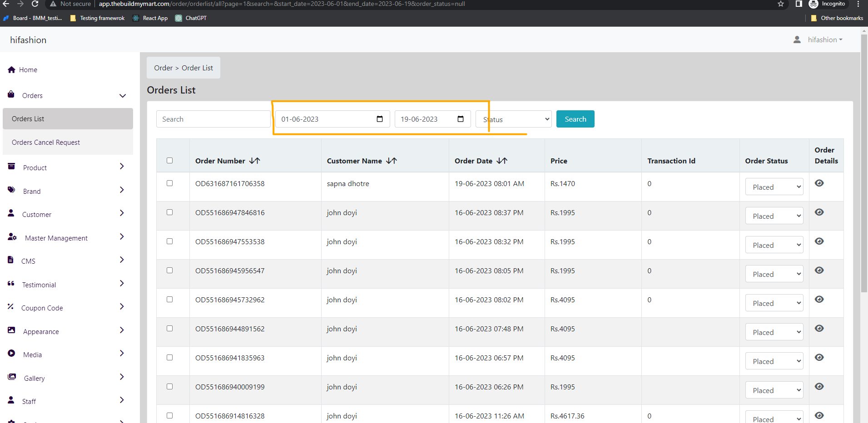868x423 pixels.
Task: Go to Home in sidebar
Action: (x=28, y=70)
